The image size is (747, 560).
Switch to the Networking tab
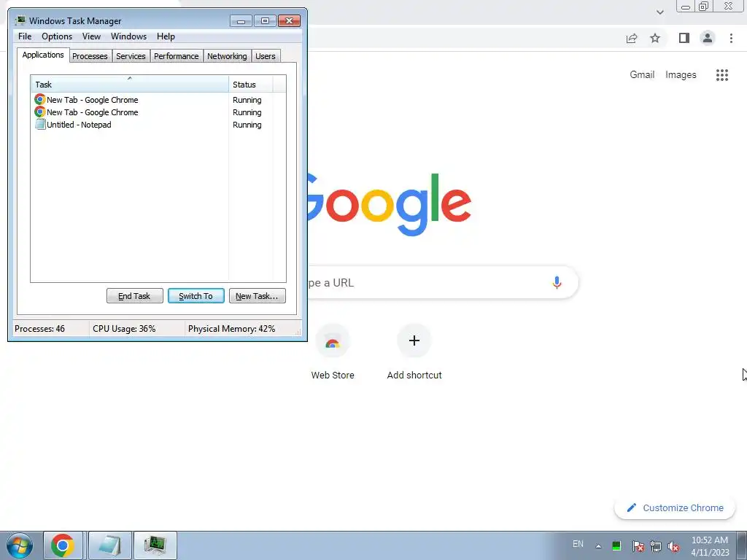coord(228,56)
